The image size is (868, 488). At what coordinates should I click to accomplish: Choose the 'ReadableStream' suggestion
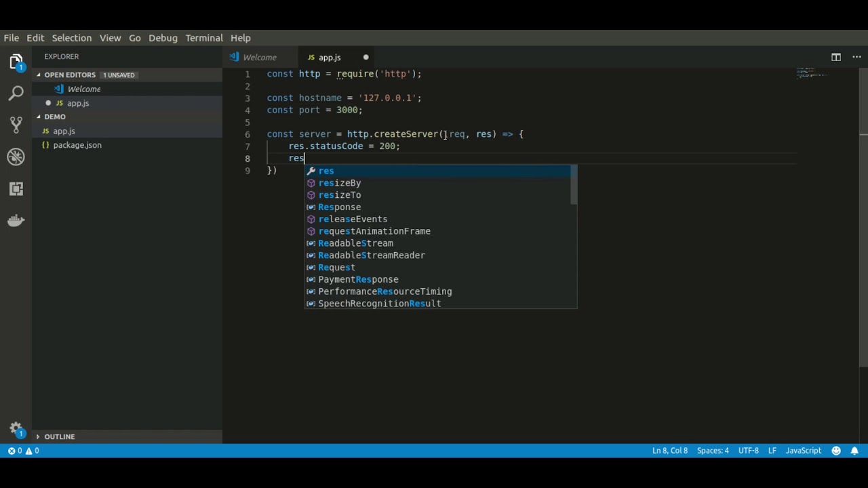tap(438, 243)
